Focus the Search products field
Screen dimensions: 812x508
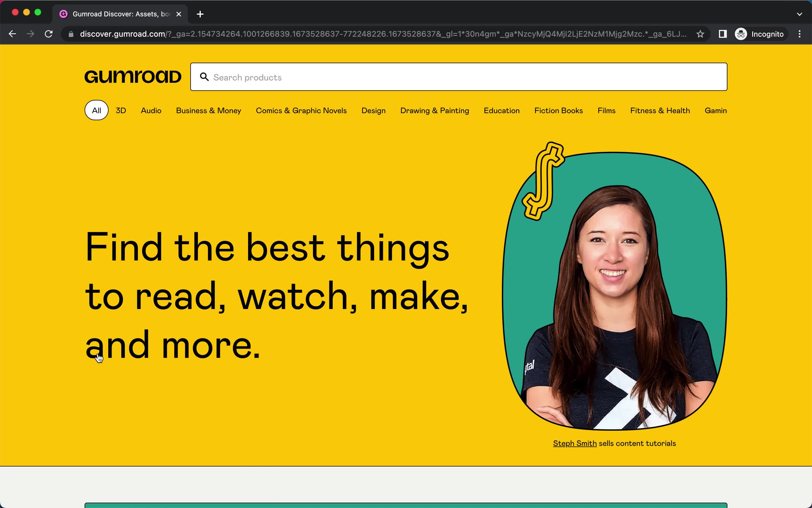tap(459, 77)
